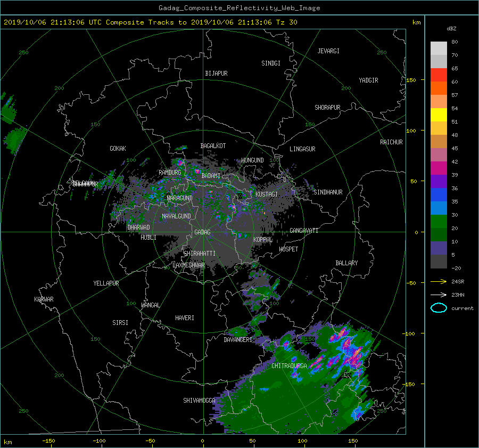The width and height of the screenshot is (479, 448).
Task: Click the HAVERI city label
Action: (x=185, y=318)
